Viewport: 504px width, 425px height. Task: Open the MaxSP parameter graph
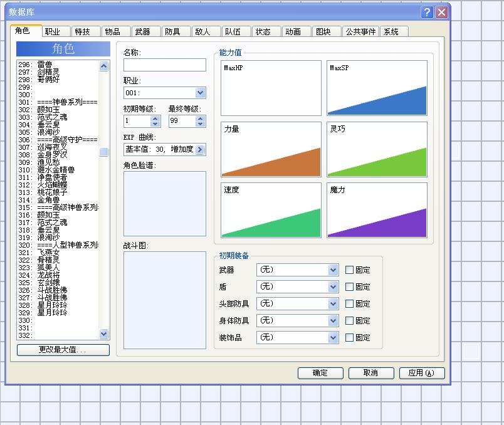click(377, 88)
